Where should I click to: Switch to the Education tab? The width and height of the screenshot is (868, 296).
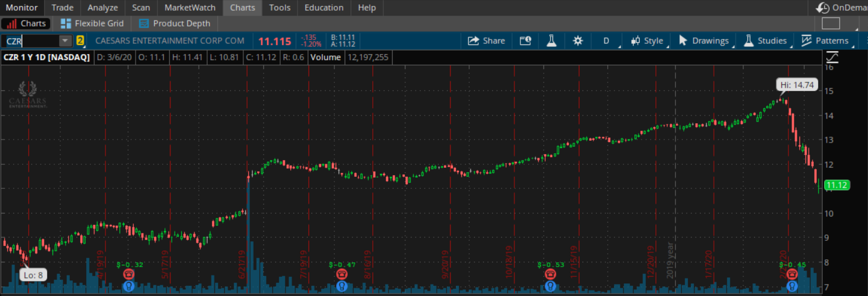point(324,8)
